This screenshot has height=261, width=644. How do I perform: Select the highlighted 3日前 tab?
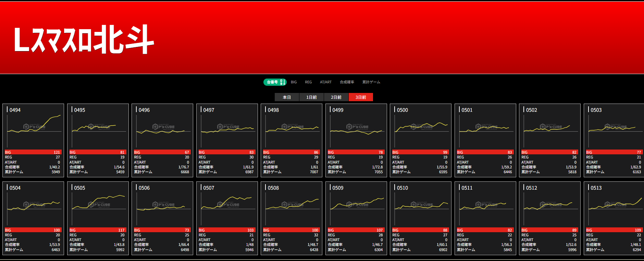click(x=361, y=97)
